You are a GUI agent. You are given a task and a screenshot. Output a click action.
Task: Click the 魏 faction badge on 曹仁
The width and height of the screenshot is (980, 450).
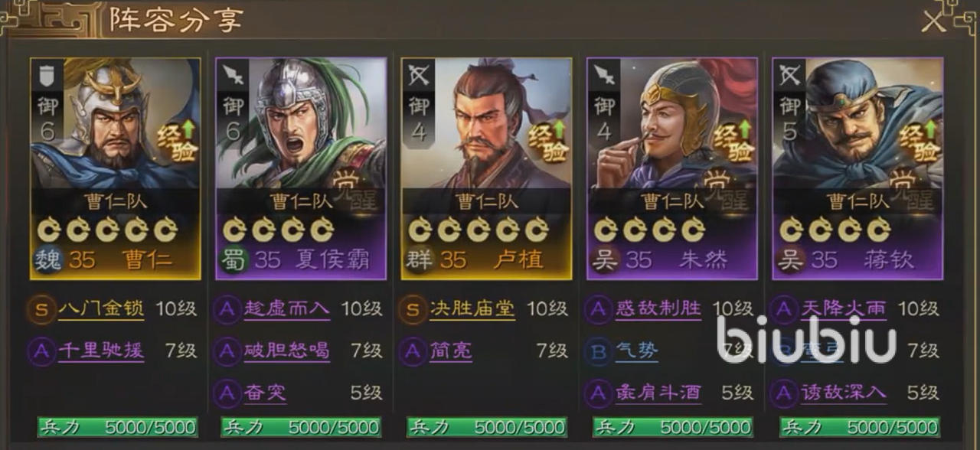tap(47, 260)
